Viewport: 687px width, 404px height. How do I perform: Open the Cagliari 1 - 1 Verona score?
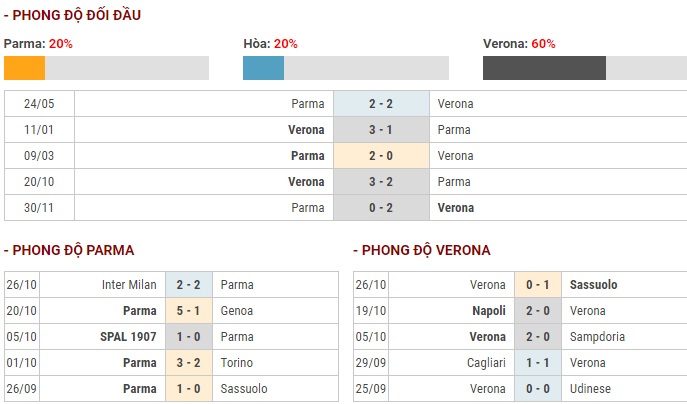tap(538, 363)
